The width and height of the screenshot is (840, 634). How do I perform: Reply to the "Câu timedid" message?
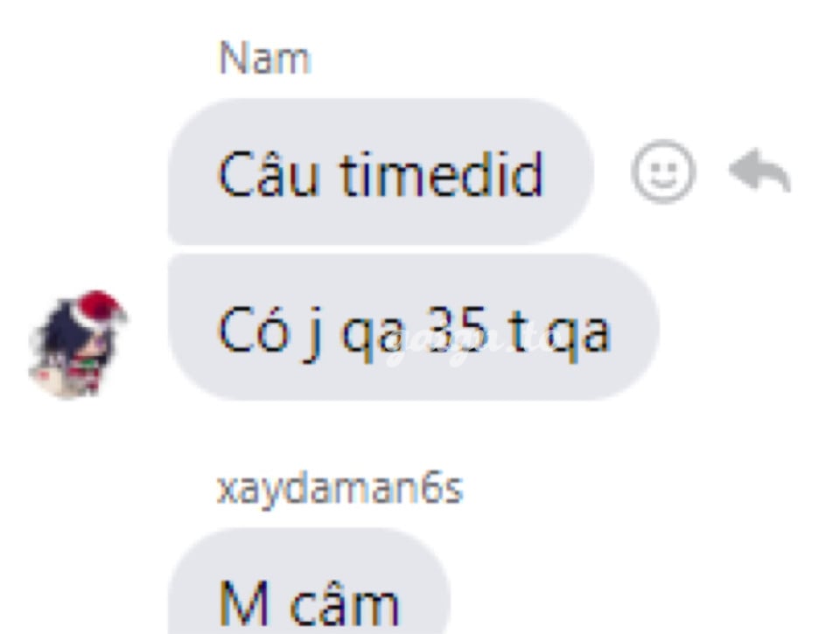coord(759,171)
